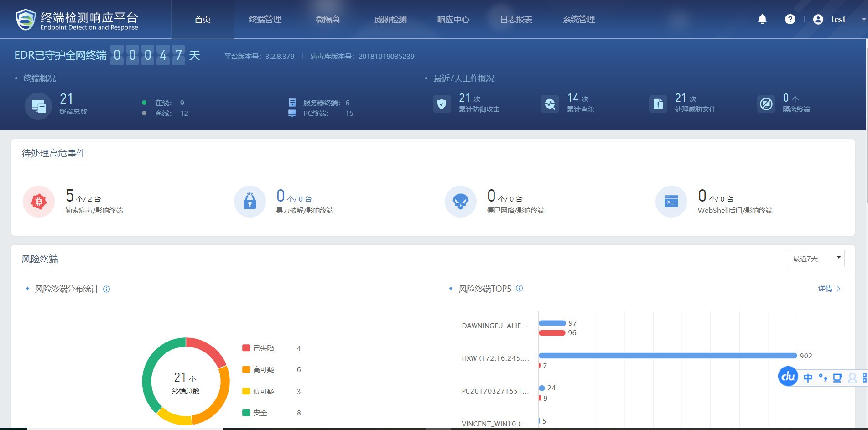Screen dimensions: 868x430
Task: Toggle Chinese input mode 中 icon
Action: [x=808, y=378]
